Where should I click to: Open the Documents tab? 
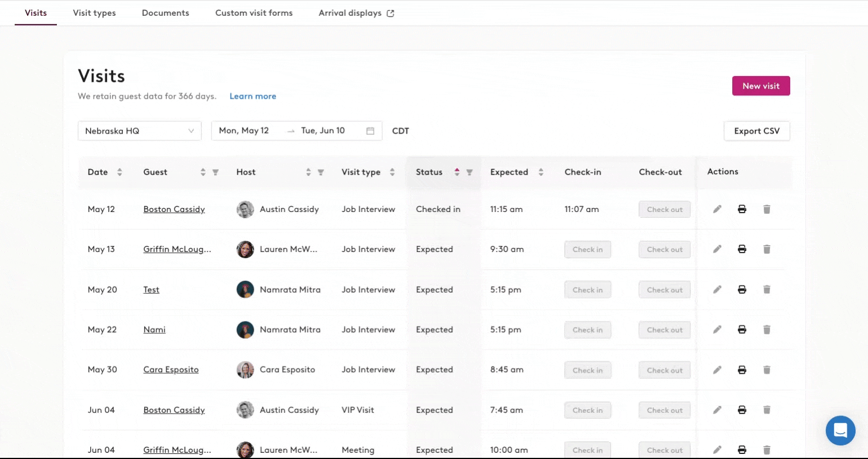coord(166,13)
